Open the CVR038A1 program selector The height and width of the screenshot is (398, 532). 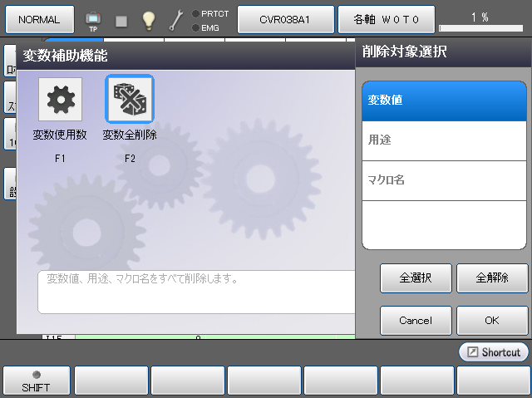[285, 19]
